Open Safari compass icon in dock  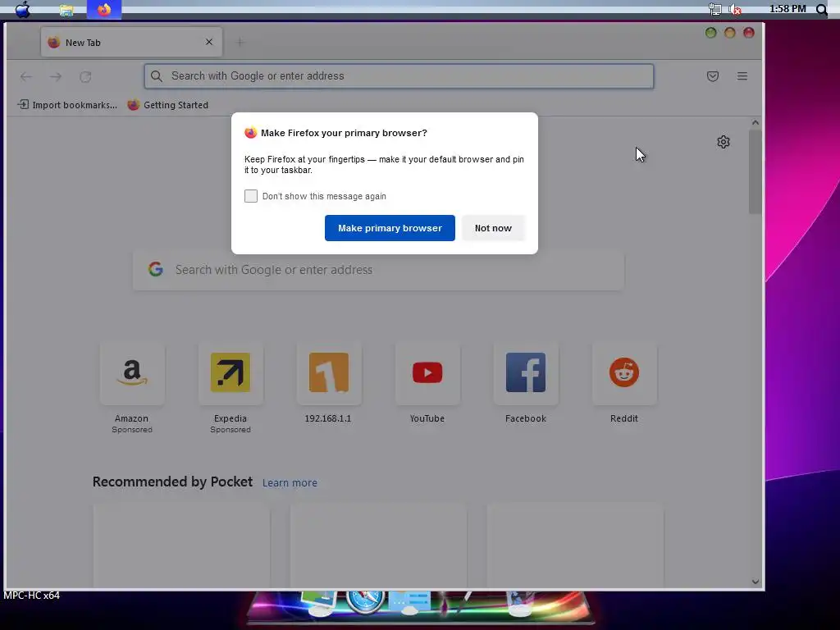point(365,600)
